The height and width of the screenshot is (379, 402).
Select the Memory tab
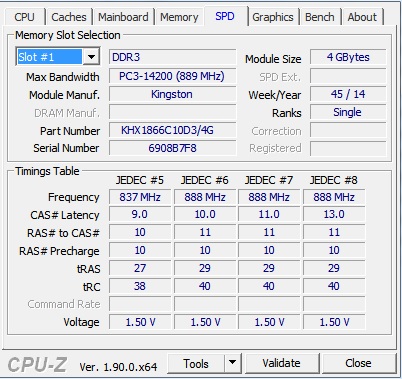[x=179, y=17]
